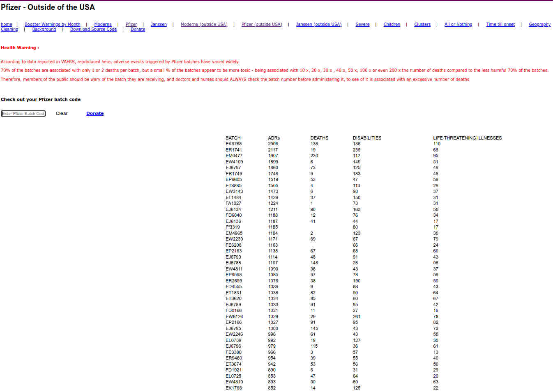Viewport: 553px width, 392px height.
Task: Visit the Background page link
Action: (x=44, y=30)
